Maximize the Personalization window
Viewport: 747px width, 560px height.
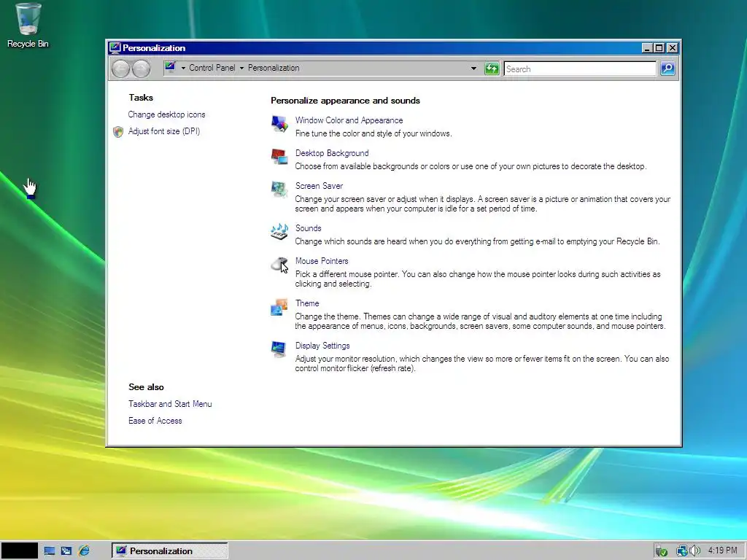[659, 48]
